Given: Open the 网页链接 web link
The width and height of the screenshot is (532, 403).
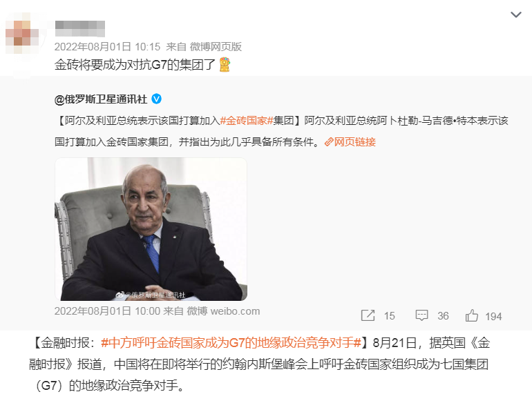Looking at the screenshot, I should [x=355, y=142].
